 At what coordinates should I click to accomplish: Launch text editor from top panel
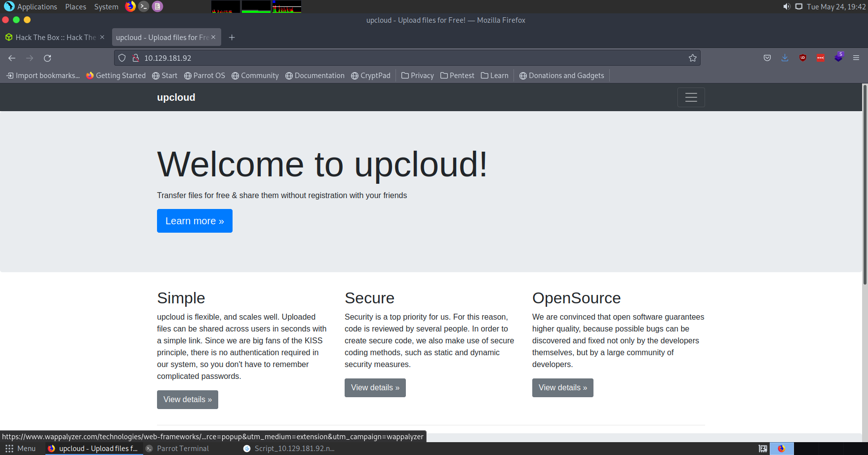click(158, 6)
